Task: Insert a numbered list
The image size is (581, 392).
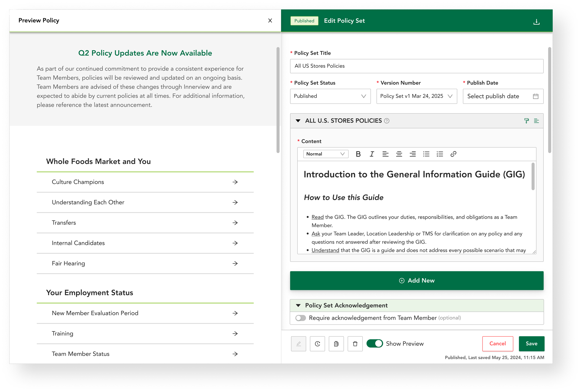Action: point(440,154)
